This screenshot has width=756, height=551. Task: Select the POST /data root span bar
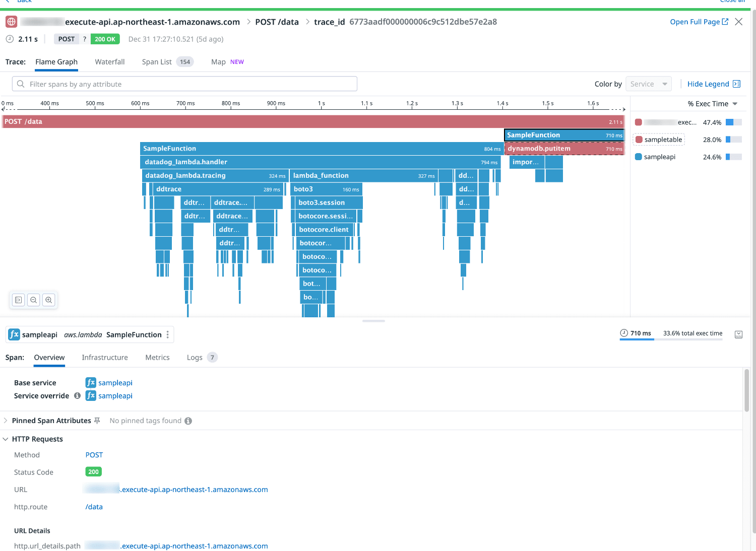313,121
